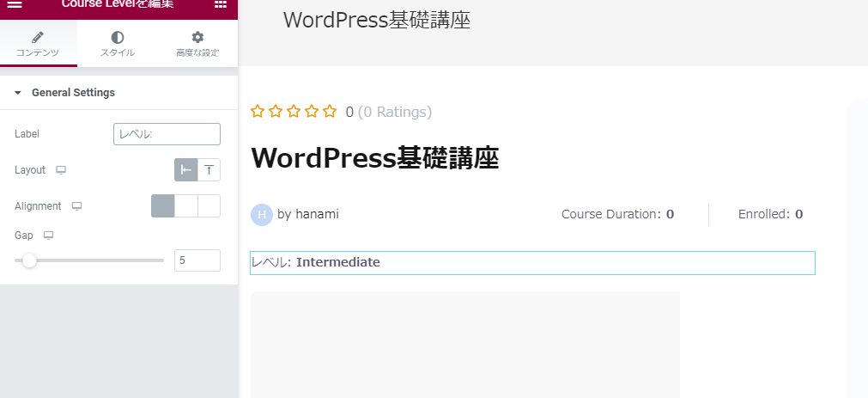This screenshot has width=868, height=398.
Task: Click the responsive device icon beside Layout
Action: (61, 170)
